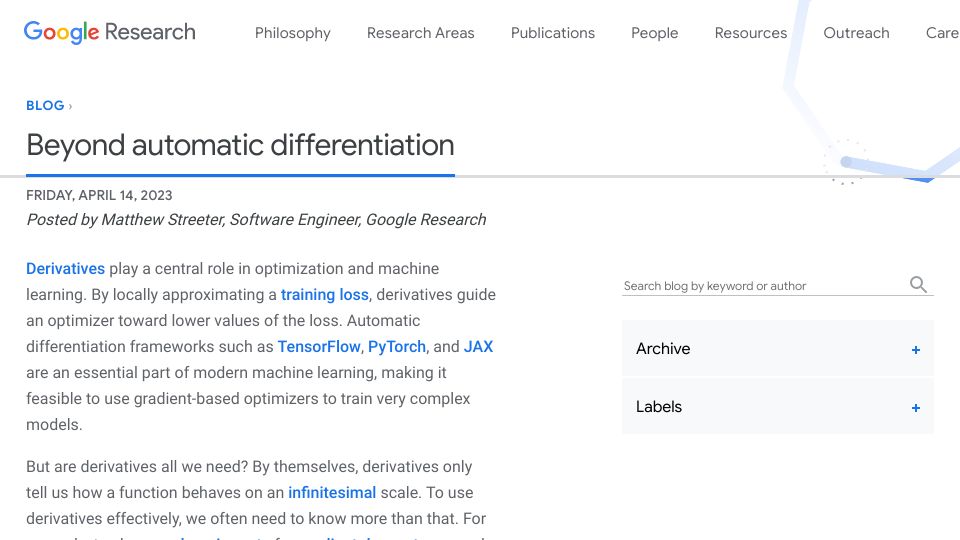Open the Resources menu item
The width and height of the screenshot is (960, 540).
751,33
